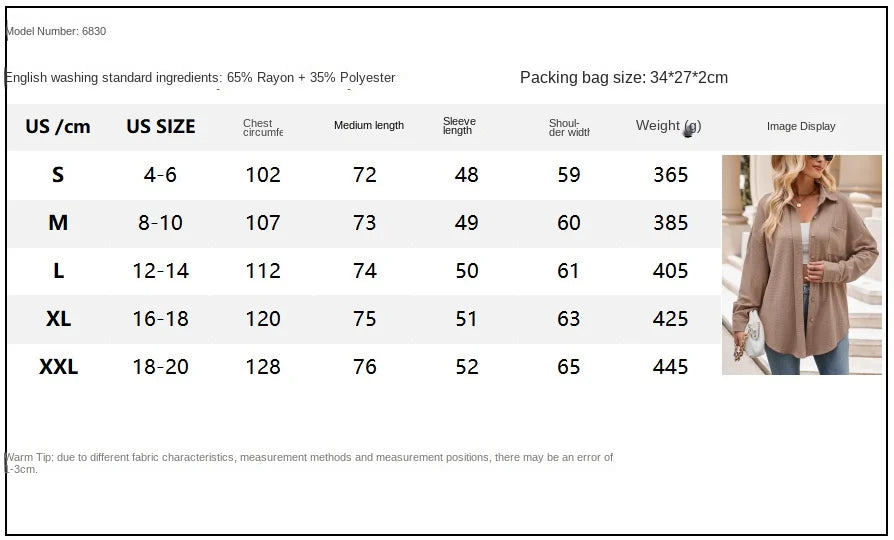Select the M size row label
Viewport: 894px width, 540px height.
[x=58, y=223]
